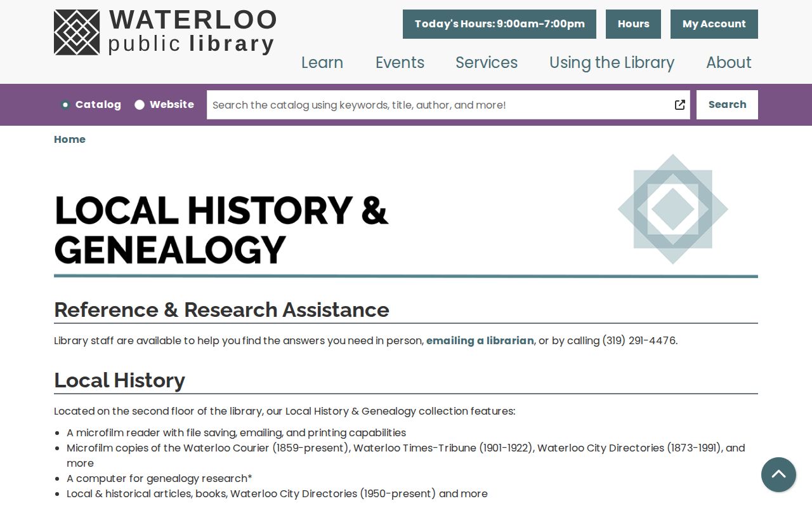Open My Account

click(714, 24)
